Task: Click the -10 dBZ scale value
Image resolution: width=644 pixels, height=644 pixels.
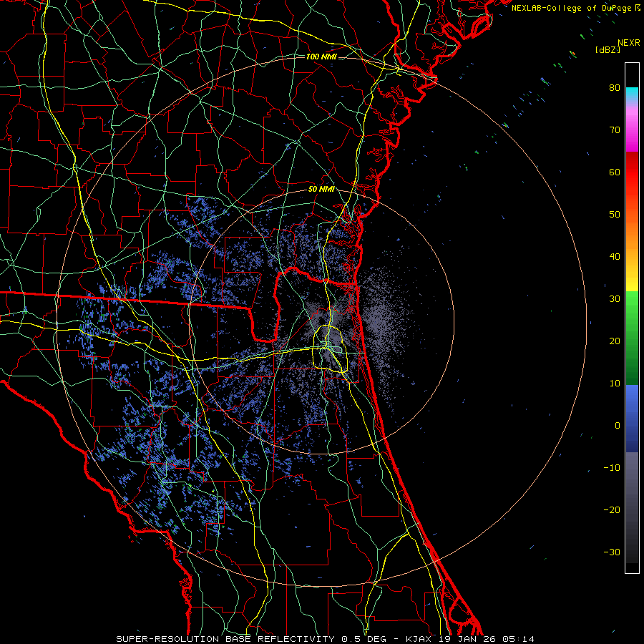Action: tap(612, 467)
